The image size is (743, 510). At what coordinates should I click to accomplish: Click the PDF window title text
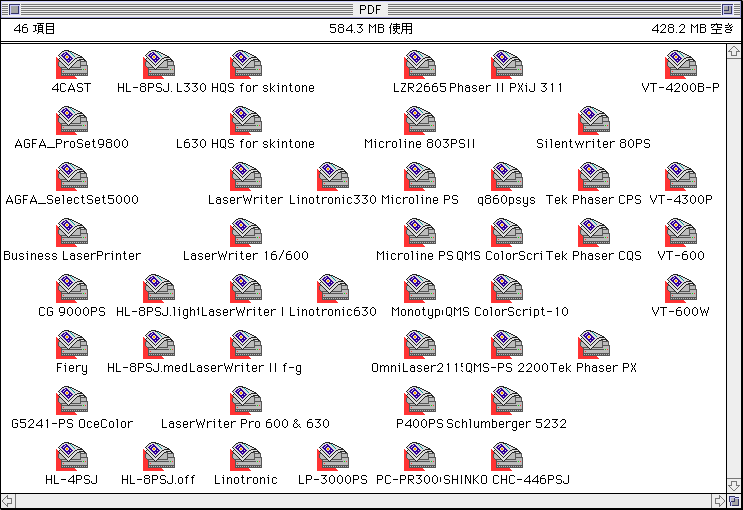[370, 9]
